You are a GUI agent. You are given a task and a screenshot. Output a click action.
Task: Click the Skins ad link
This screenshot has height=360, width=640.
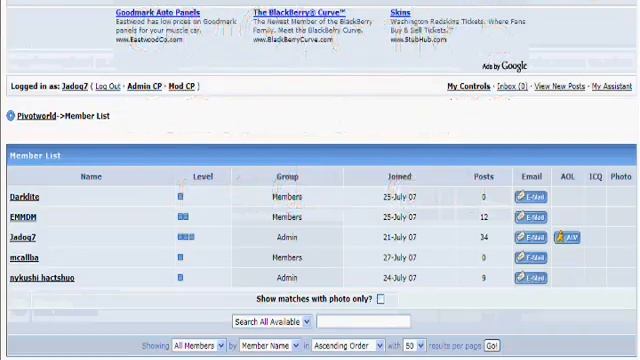400,13
